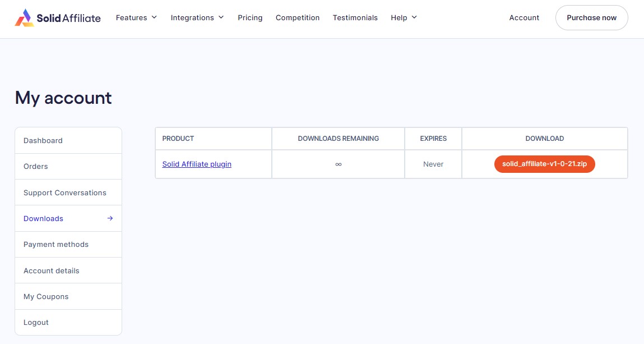Click Logout in account sidebar
Screen dimensions: 644x344
click(68, 323)
